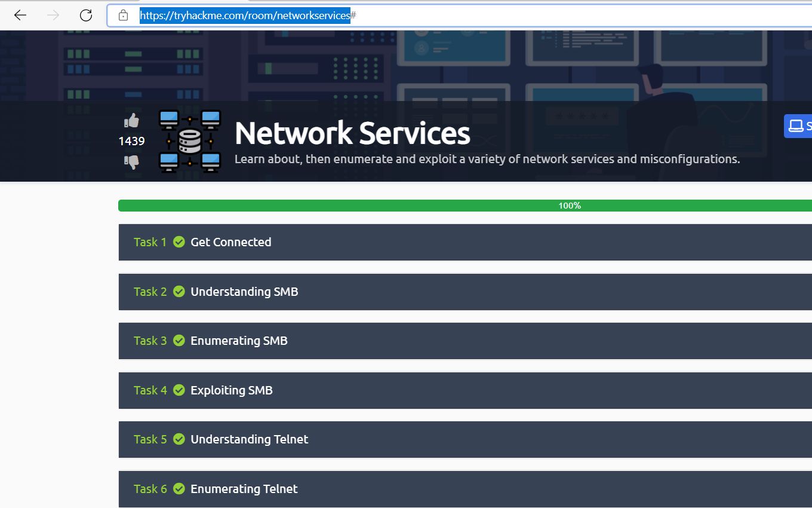Click the Task 2 green checkmark
This screenshot has height=508, width=812.
tap(179, 291)
